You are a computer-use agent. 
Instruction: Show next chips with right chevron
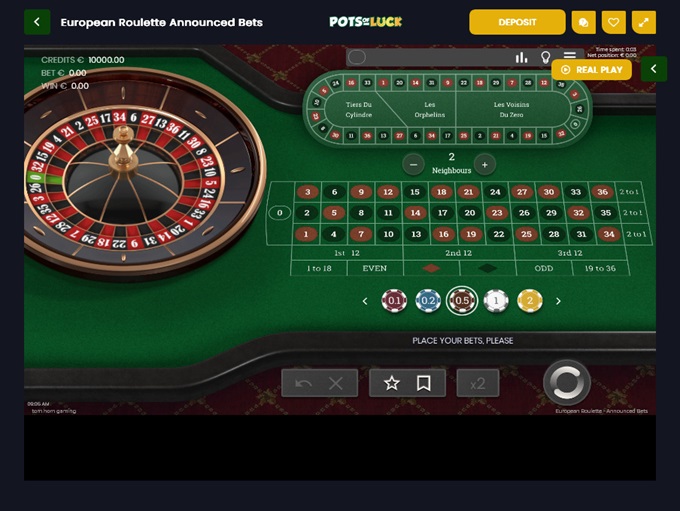558,301
